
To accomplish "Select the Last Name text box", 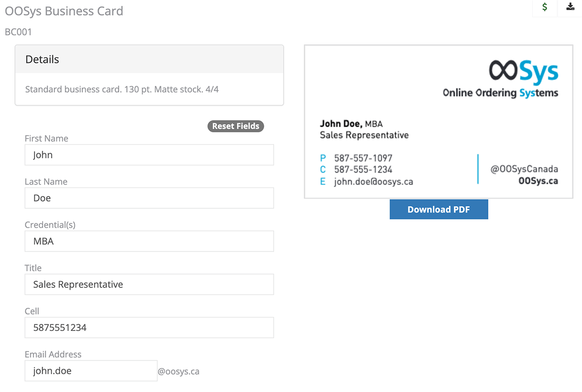I will [149, 198].
